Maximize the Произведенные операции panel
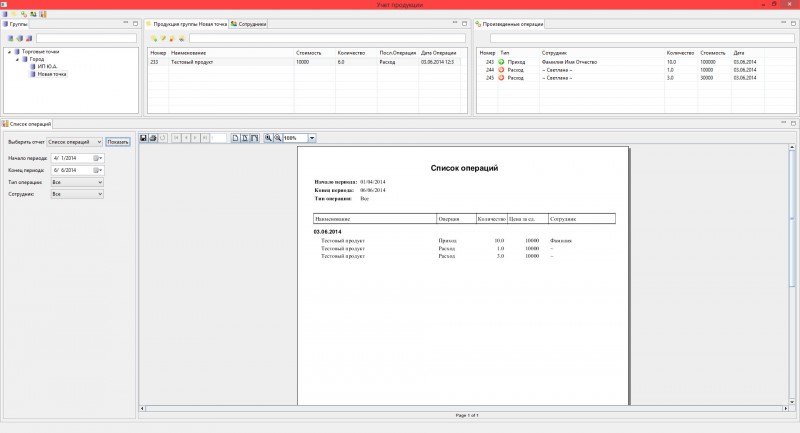 coord(793,23)
